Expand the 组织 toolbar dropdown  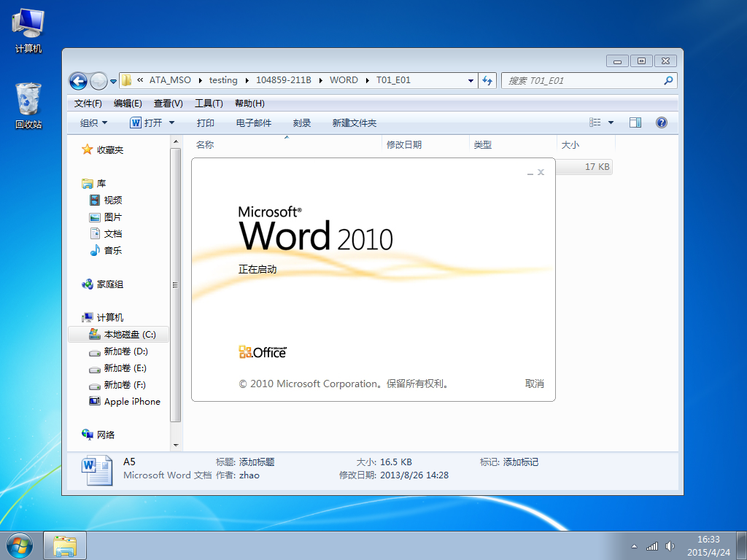(94, 122)
